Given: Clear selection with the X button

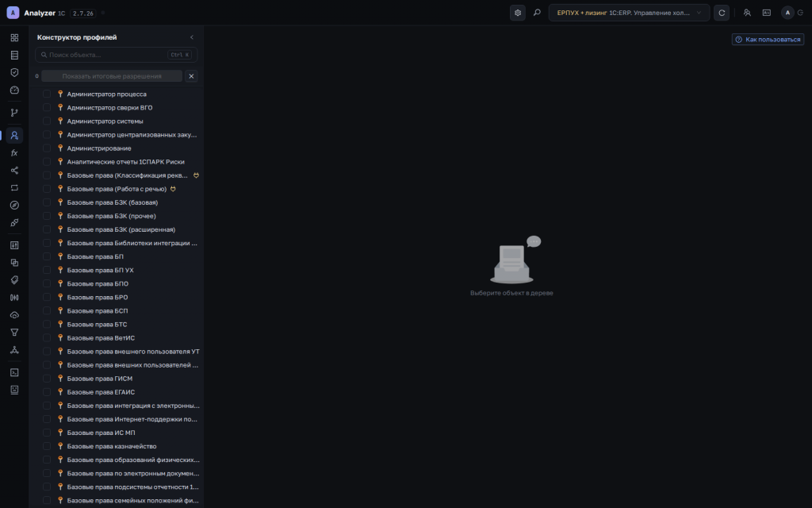Looking at the screenshot, I should tap(191, 76).
